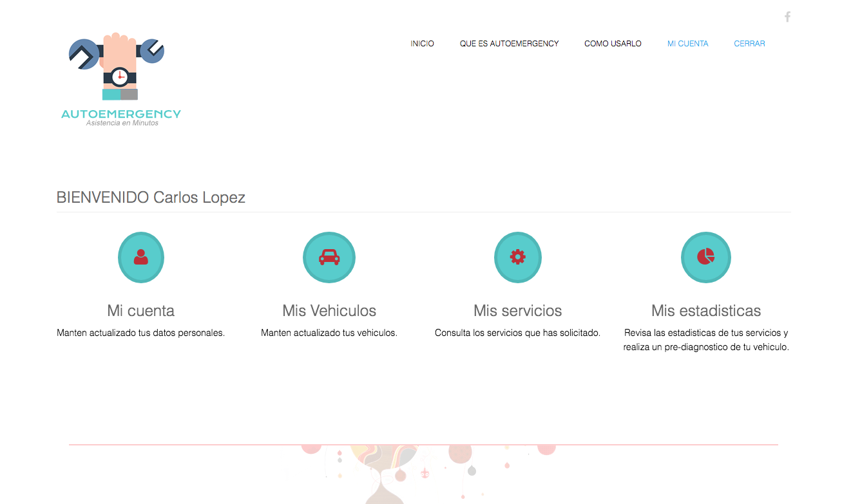Select the gear services icon
This screenshot has height=504, width=842.
coord(518,257)
